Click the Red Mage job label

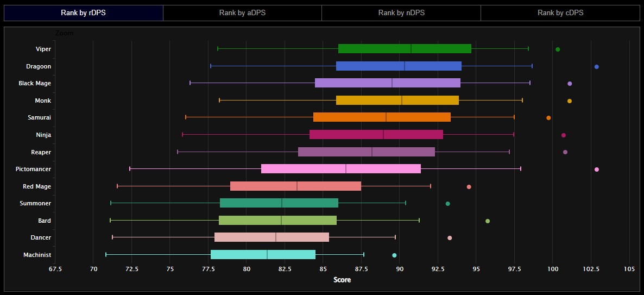tap(37, 186)
